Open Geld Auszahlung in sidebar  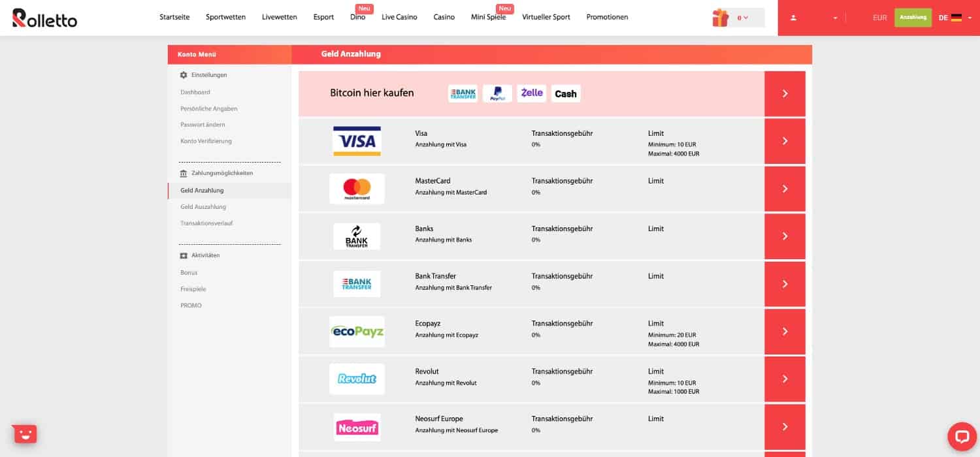[203, 207]
